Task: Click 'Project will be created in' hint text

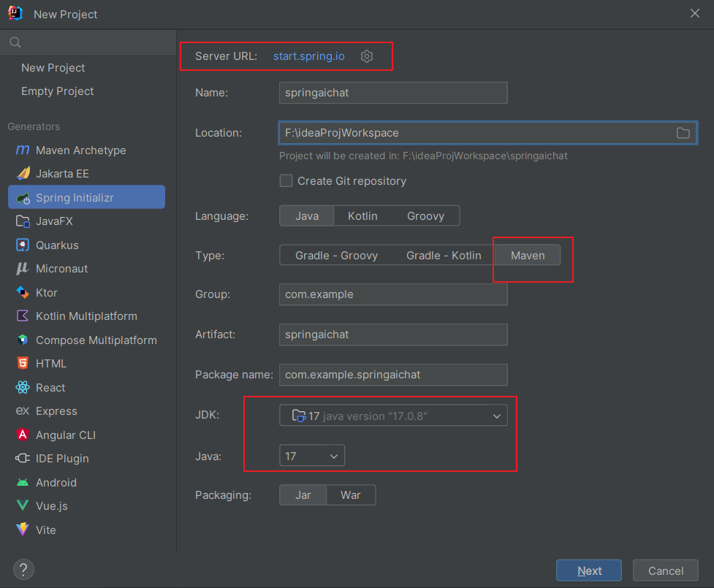Action: (423, 156)
